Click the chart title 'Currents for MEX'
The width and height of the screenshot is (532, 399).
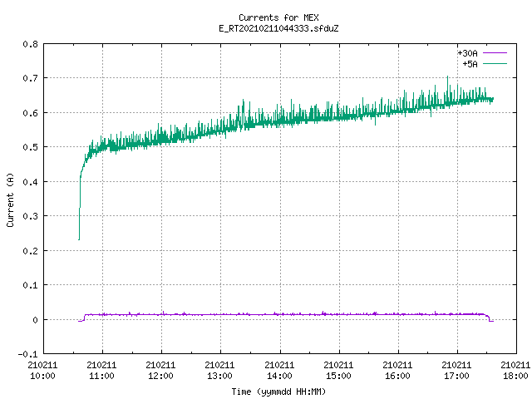coord(278,17)
